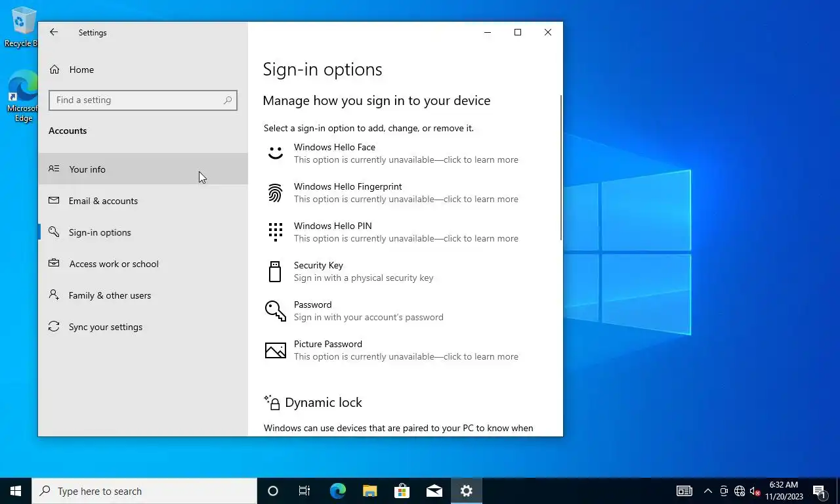Click the Password key icon
This screenshot has width=840, height=504.
pyautogui.click(x=276, y=311)
